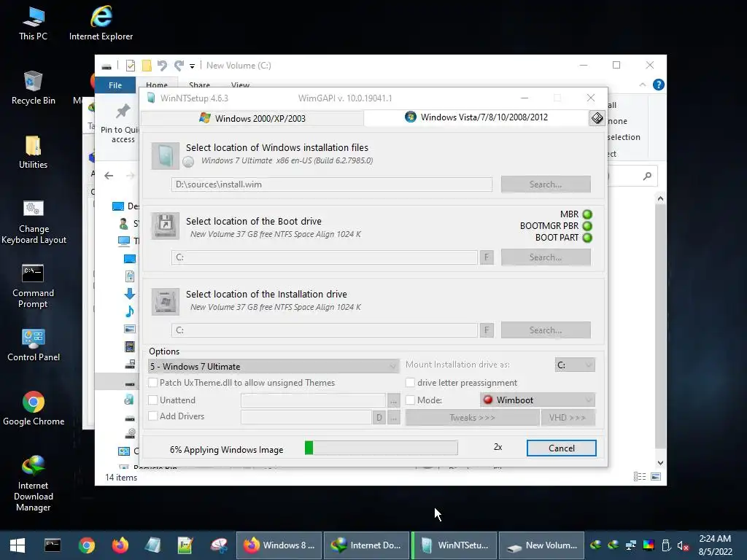The image size is (747, 560).
Task: Click Cancel to stop applying image
Action: tap(561, 448)
